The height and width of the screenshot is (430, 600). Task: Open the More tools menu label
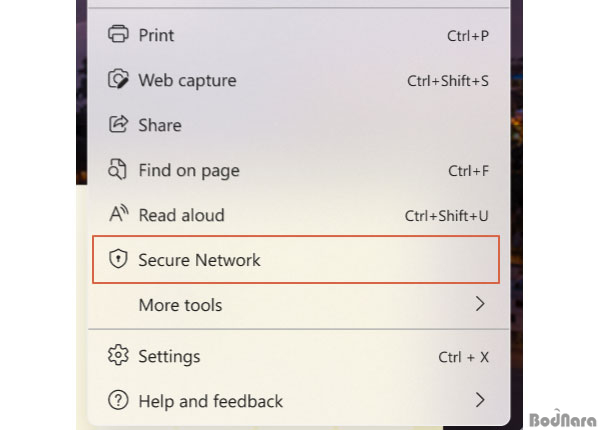pyautogui.click(x=180, y=305)
